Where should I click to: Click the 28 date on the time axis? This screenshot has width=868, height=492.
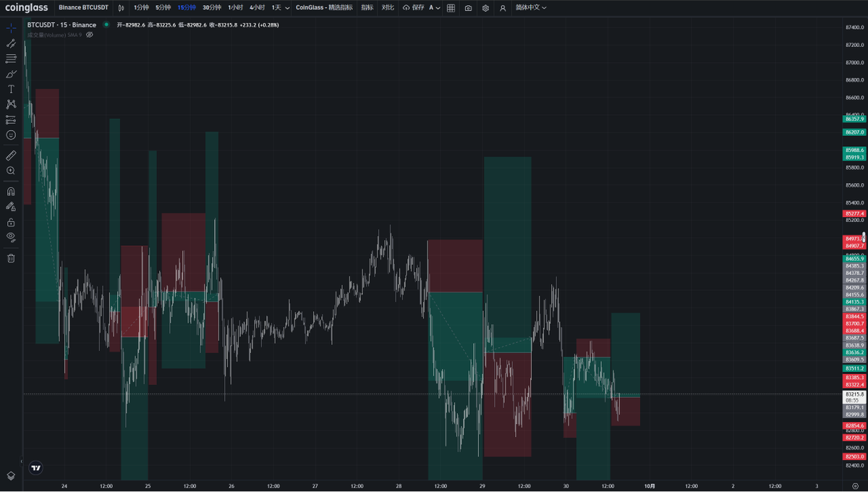click(399, 486)
